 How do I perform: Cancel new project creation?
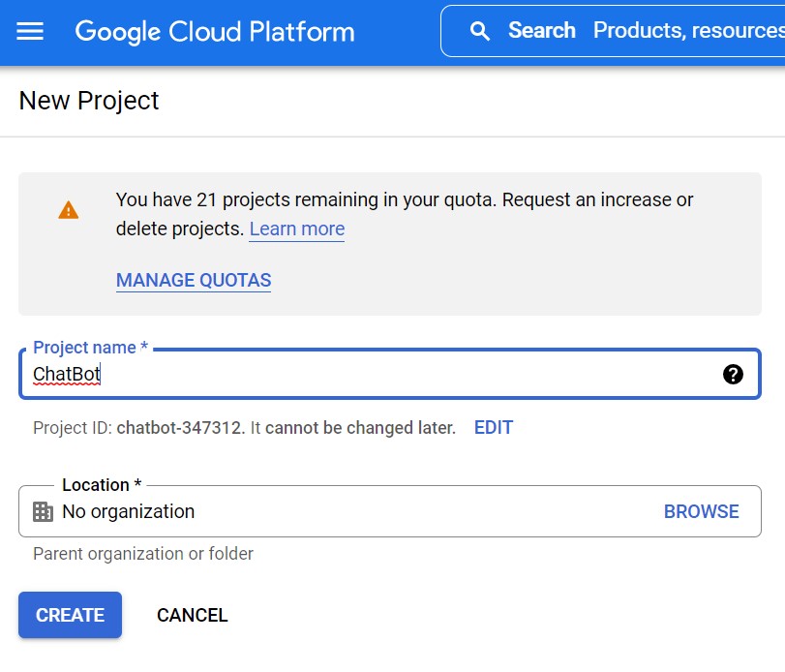pos(193,615)
